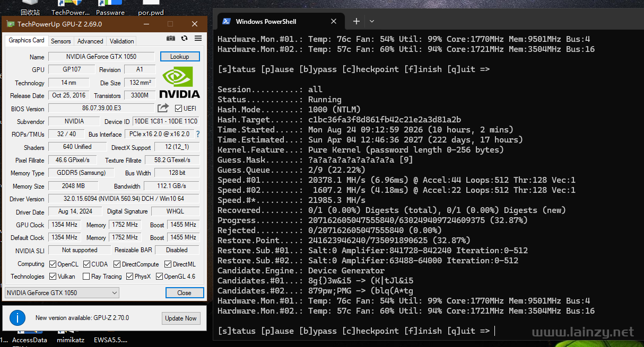Viewport: 644px width, 347px height.
Task: Close the Windows PowerShell tab
Action: tap(334, 21)
